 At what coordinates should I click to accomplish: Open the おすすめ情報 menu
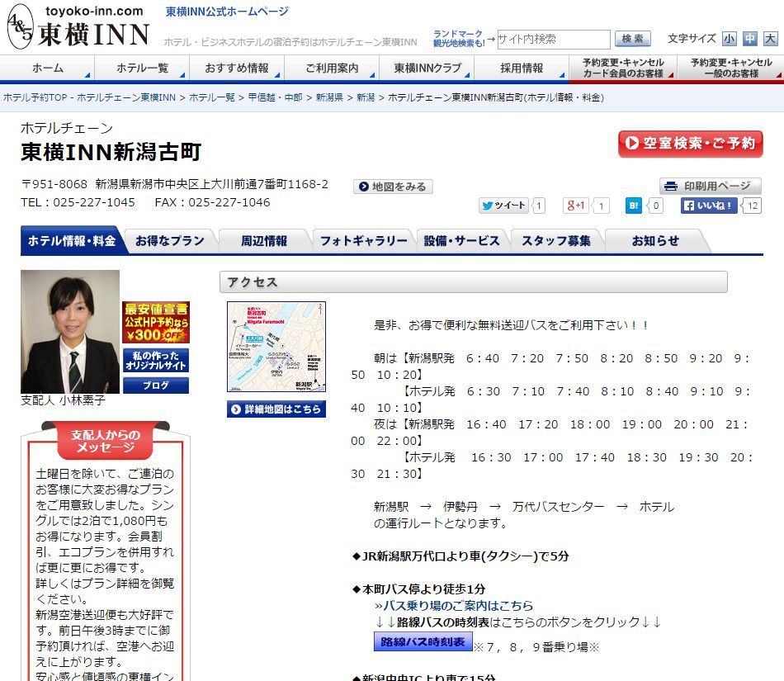click(237, 68)
